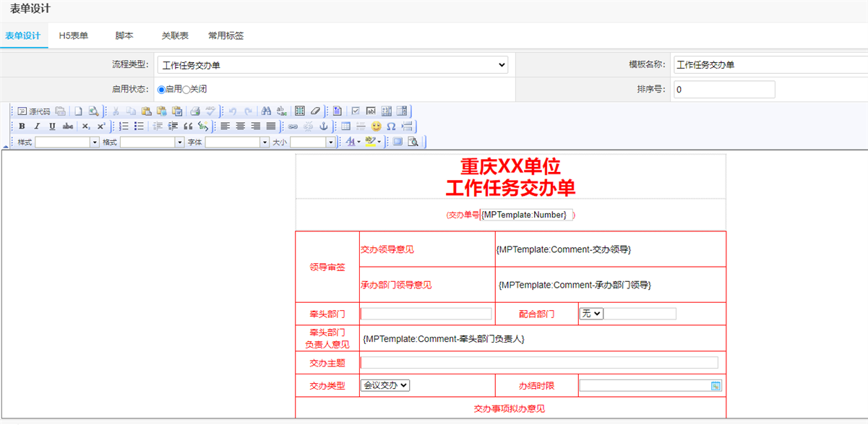
Task: Click the Maximize editor size icon
Action: click(x=398, y=142)
